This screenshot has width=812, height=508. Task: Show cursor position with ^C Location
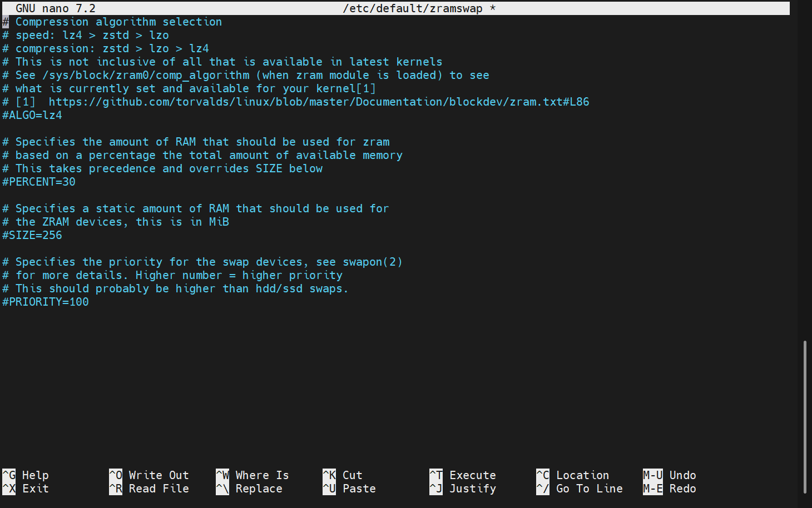573,475
